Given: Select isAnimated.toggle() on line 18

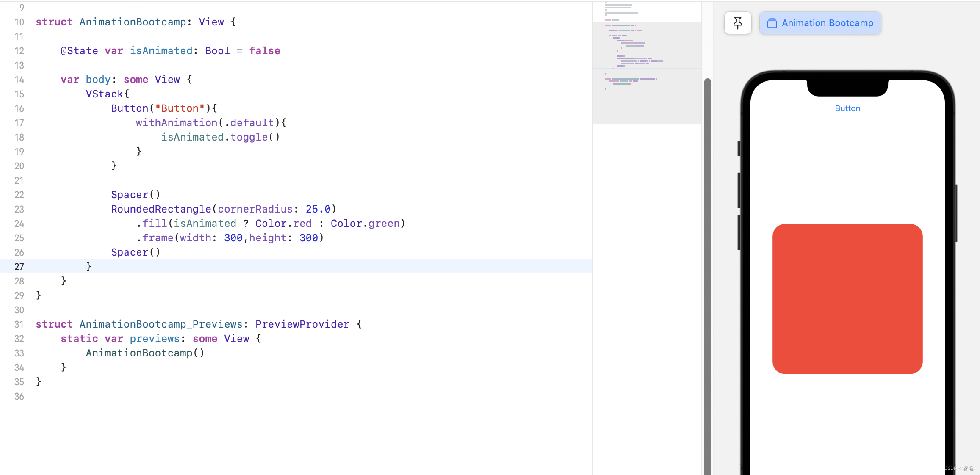Looking at the screenshot, I should 220,137.
